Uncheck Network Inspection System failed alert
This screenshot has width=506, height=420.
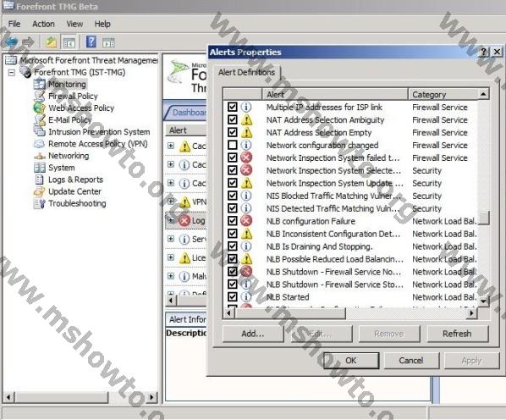pos(233,157)
